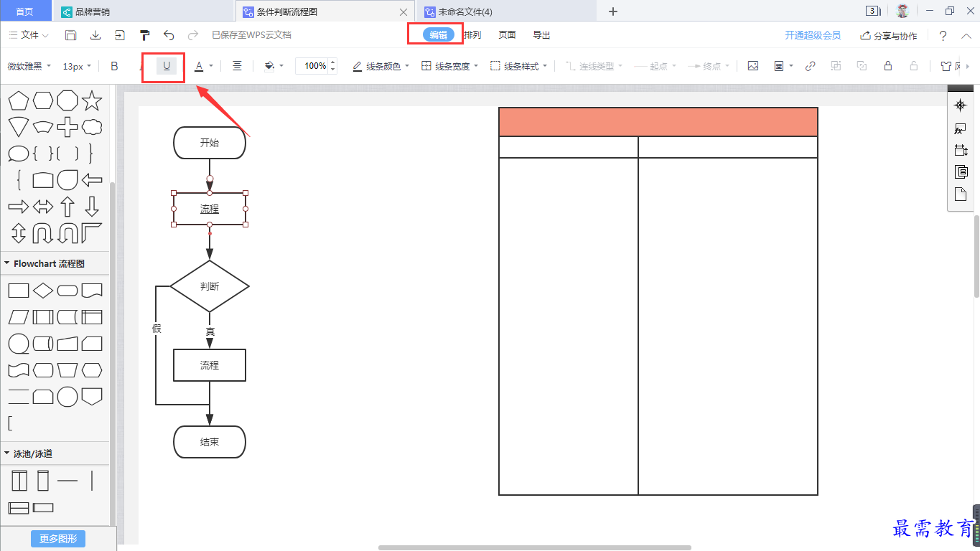Add a new tab with plus button
Image resolution: width=980 pixels, height=551 pixels.
coord(612,11)
